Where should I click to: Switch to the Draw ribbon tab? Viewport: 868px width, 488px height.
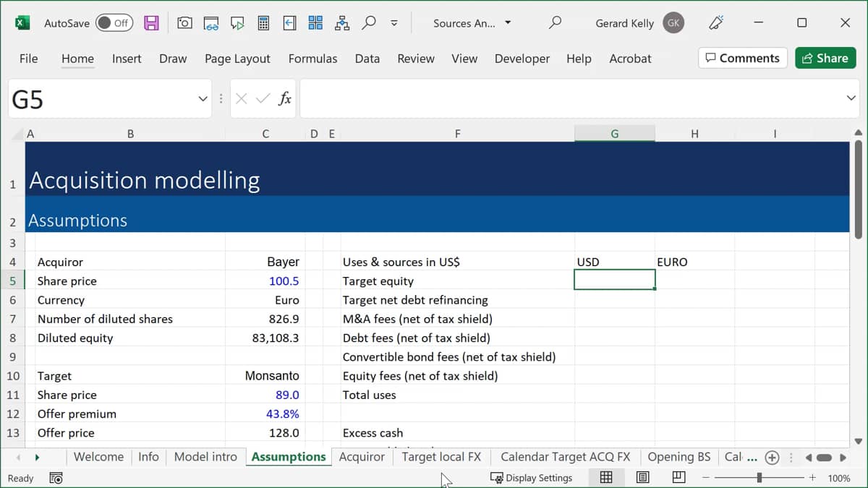[x=173, y=59]
